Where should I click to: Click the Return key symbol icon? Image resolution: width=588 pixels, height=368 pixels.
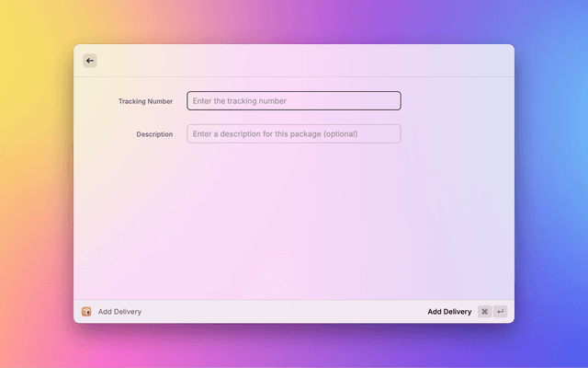(500, 312)
